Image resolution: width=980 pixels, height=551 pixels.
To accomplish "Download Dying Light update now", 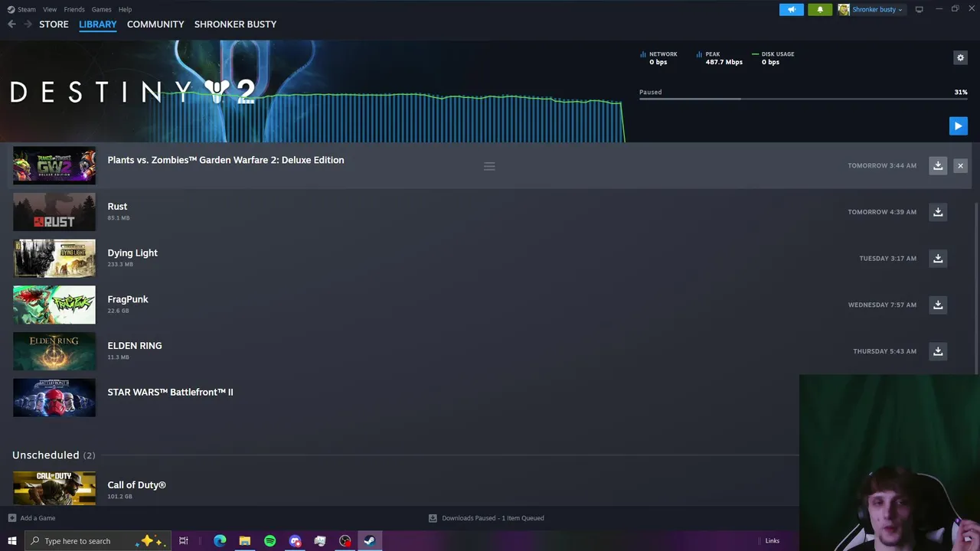I will point(938,259).
